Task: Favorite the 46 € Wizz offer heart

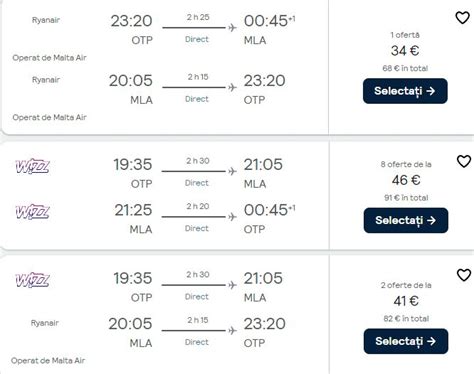Action: (x=464, y=161)
